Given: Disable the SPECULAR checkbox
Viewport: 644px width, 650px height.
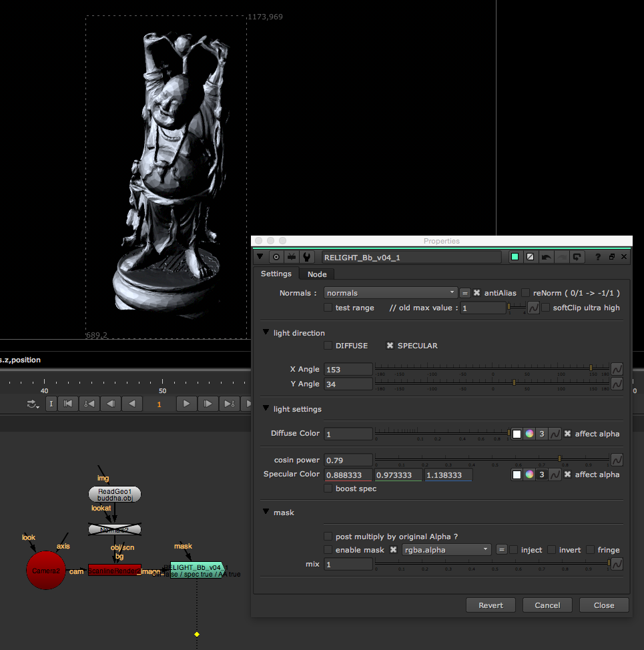Looking at the screenshot, I should (390, 345).
